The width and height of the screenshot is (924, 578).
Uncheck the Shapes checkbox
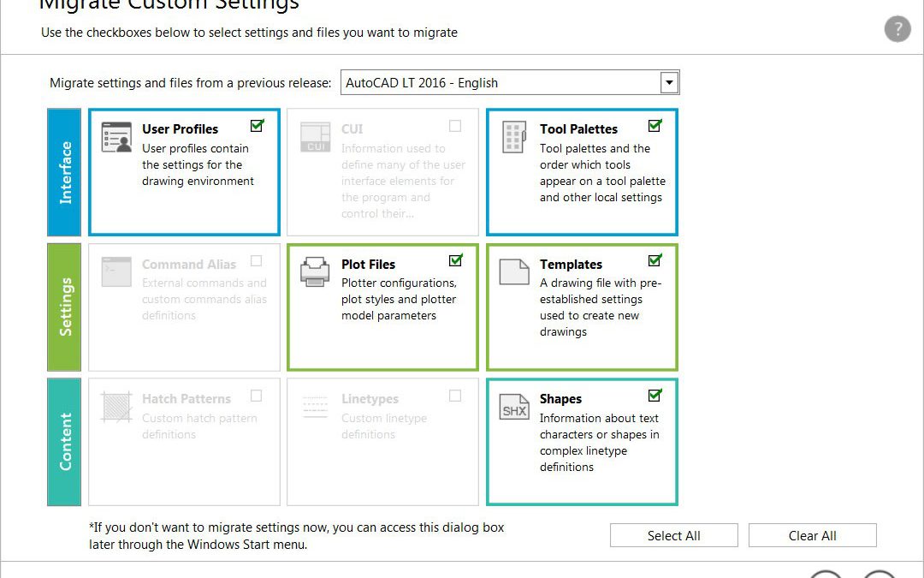654,395
